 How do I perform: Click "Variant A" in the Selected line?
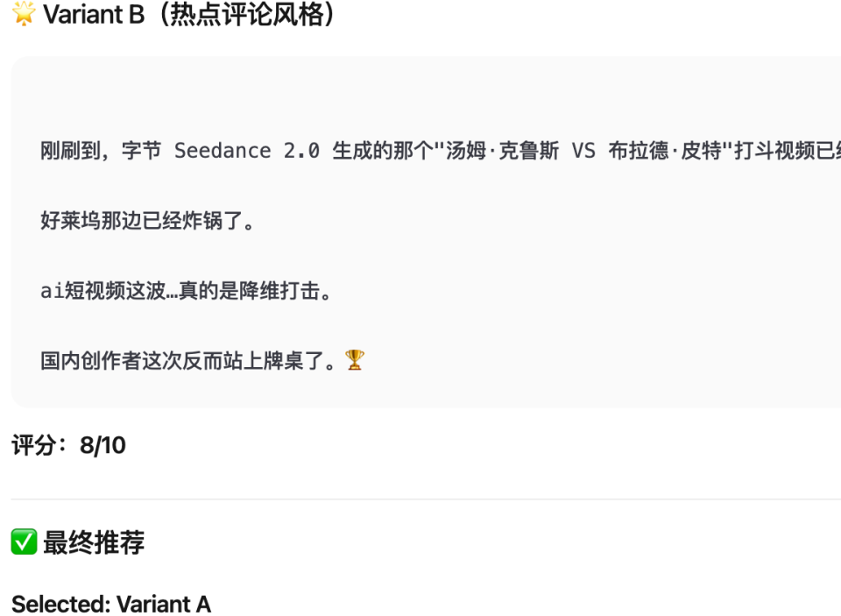(x=164, y=604)
